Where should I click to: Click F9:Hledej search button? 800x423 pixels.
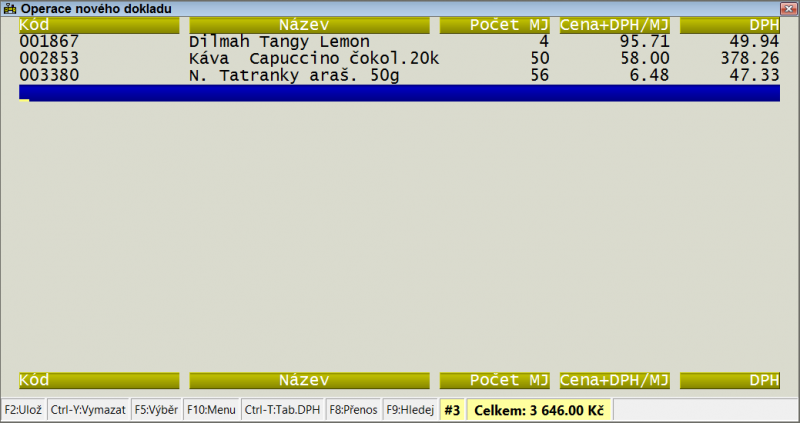410,410
